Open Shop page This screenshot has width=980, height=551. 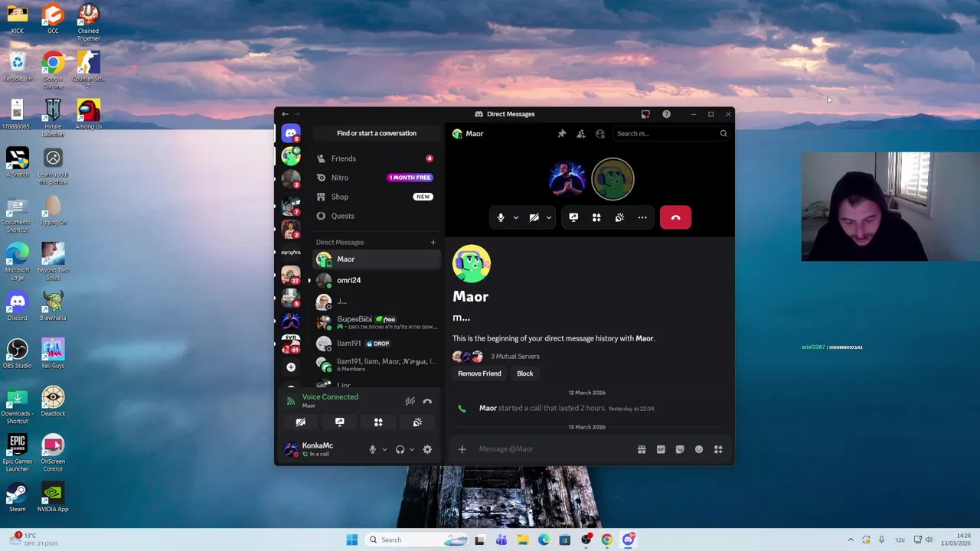click(x=376, y=197)
